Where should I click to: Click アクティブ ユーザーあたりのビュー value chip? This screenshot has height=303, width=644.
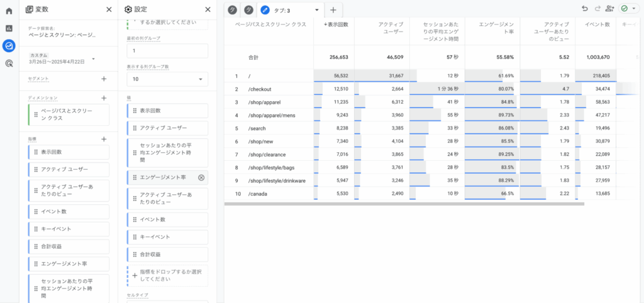click(x=167, y=199)
